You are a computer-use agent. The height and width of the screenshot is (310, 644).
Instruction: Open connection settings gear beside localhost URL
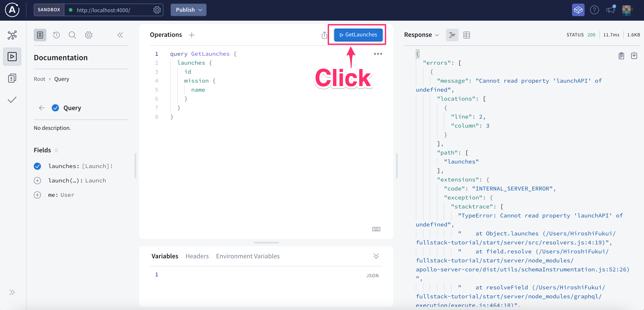(157, 10)
